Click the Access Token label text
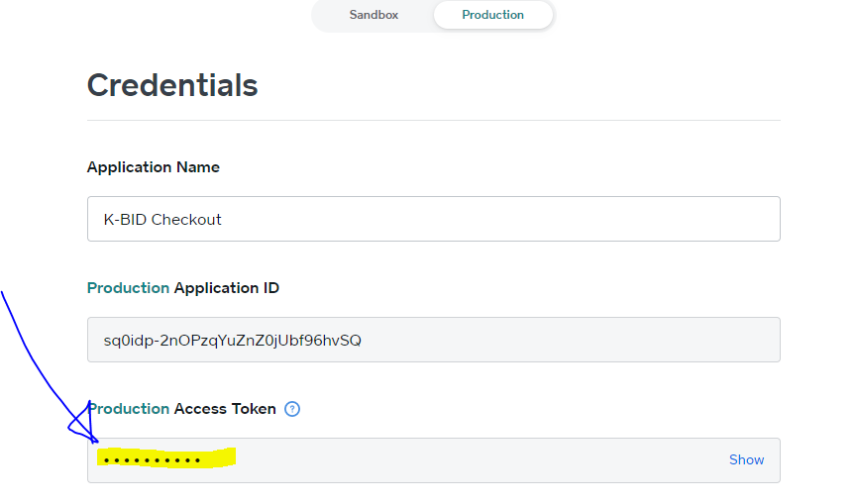 point(225,409)
